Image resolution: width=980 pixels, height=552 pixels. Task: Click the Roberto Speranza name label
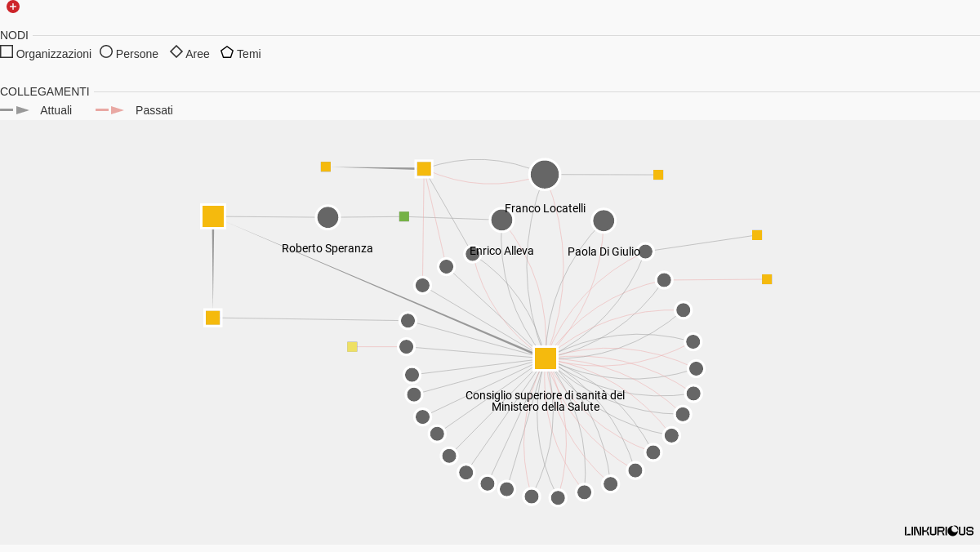click(x=327, y=248)
